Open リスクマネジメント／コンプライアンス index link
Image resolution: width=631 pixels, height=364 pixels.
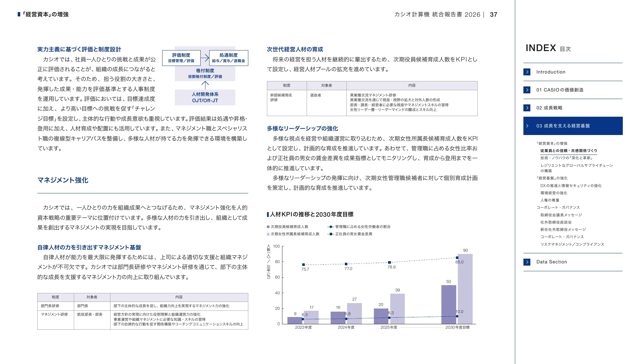pos(572,244)
